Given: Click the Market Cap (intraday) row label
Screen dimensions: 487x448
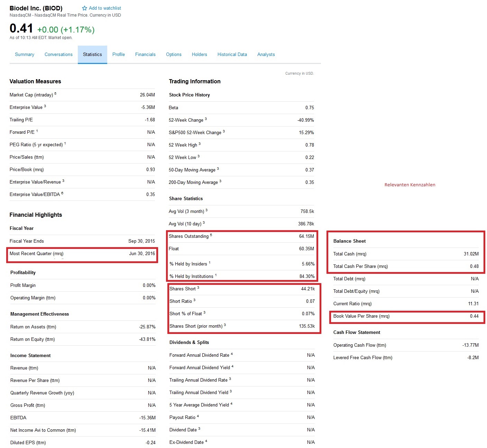Looking at the screenshot, I should coord(31,95).
